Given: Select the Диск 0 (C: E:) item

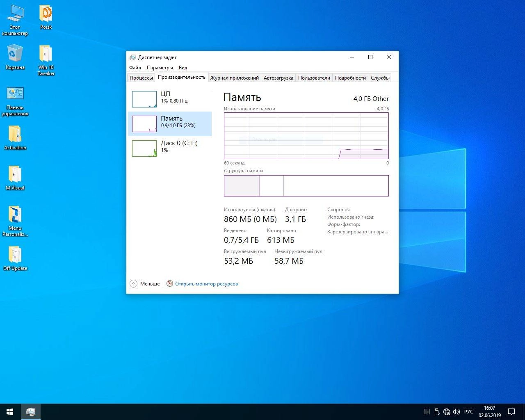Looking at the screenshot, I should pyautogui.click(x=170, y=148).
